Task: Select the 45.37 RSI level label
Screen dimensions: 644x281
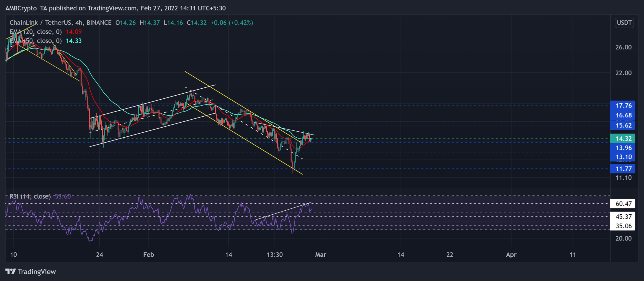Action: (x=623, y=217)
